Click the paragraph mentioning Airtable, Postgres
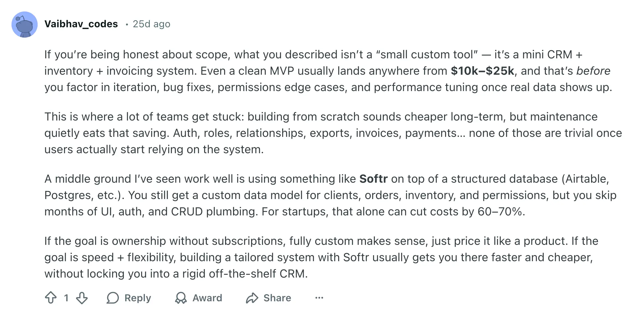644x325 pixels. pos(330,195)
